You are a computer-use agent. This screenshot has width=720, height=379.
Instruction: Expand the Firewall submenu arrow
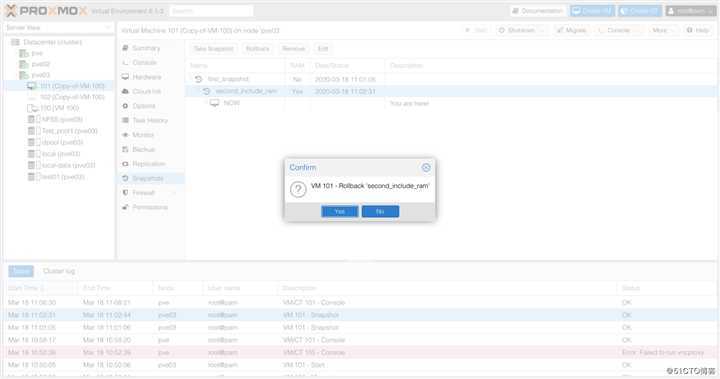pos(175,193)
